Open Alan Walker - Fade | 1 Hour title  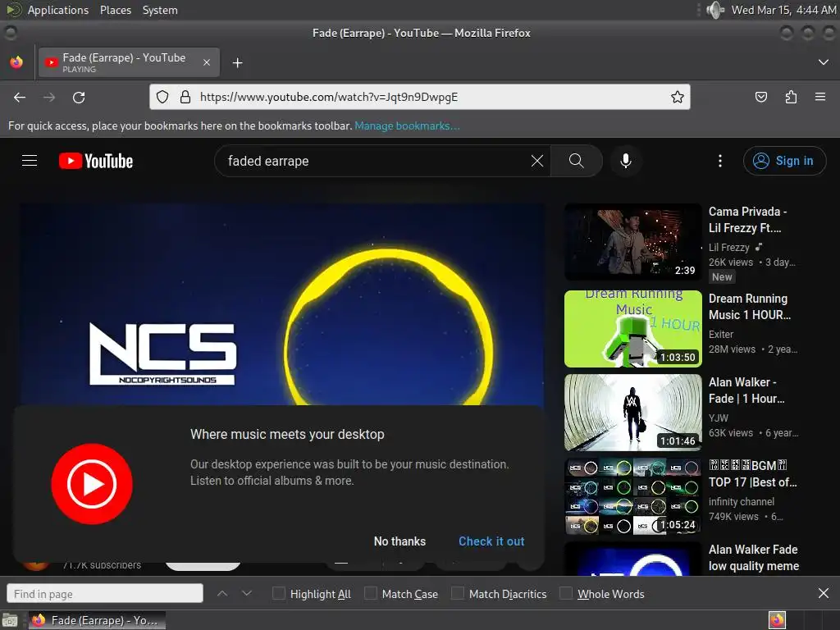point(746,390)
